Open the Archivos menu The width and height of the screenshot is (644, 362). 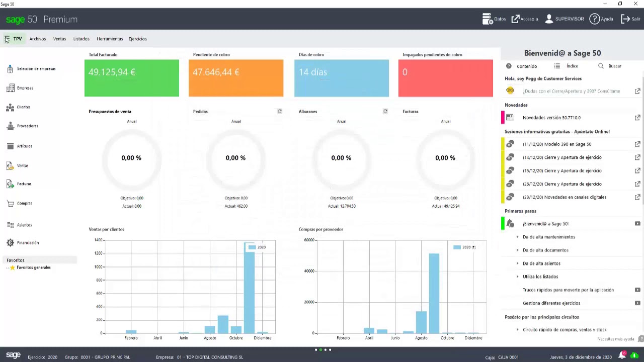pos(38,39)
